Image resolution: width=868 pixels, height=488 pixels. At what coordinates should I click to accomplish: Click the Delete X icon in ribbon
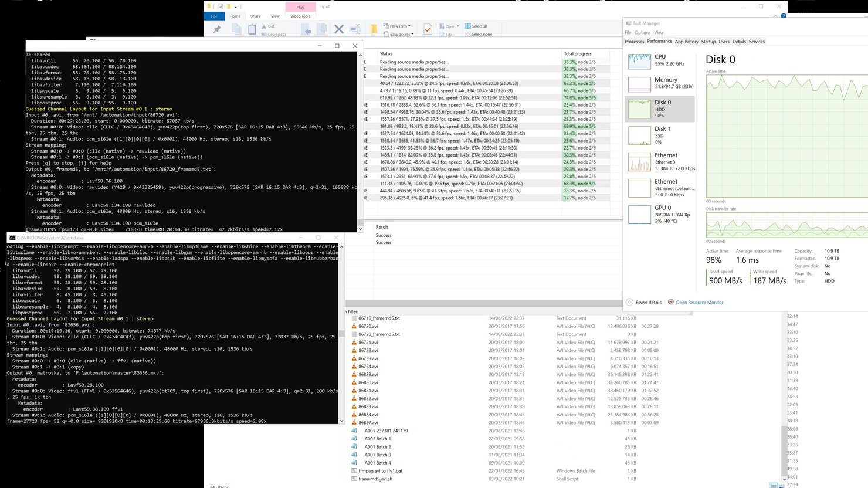[338, 29]
